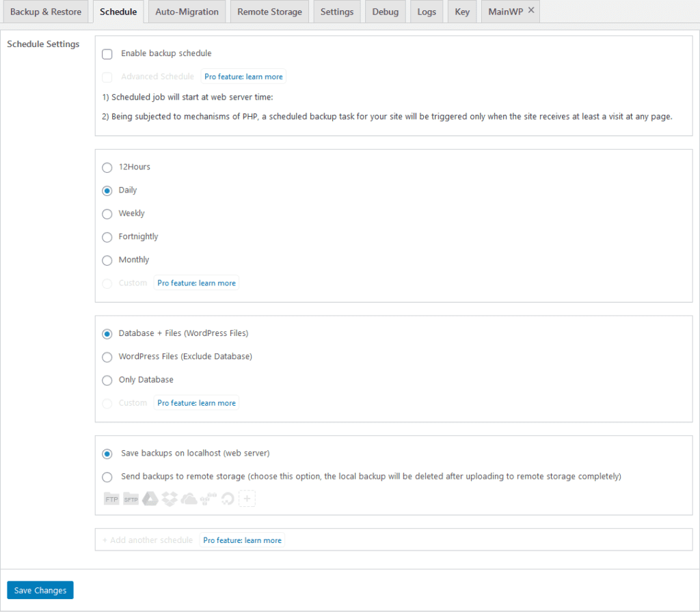700x612 pixels.
Task: Choose the Fortnightly schedule option
Action: pos(107,236)
